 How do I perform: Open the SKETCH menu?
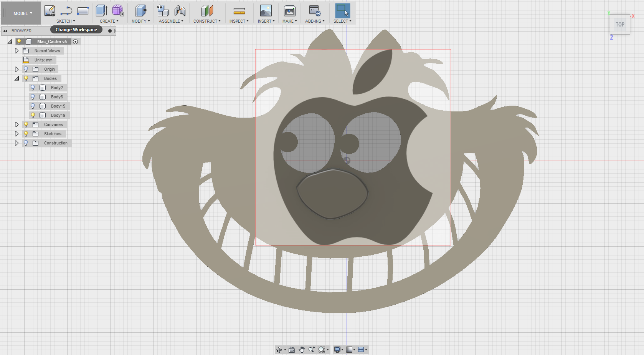click(x=66, y=21)
